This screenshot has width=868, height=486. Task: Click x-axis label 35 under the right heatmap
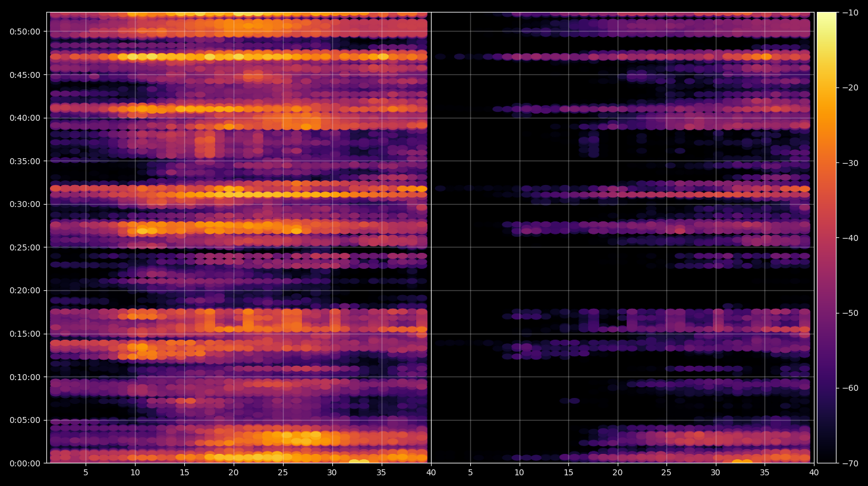coord(765,473)
